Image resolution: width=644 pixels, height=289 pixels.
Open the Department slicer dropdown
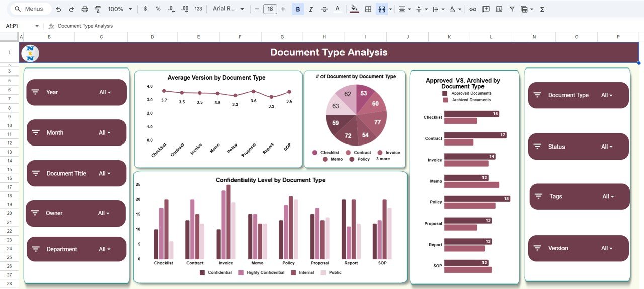(x=105, y=249)
